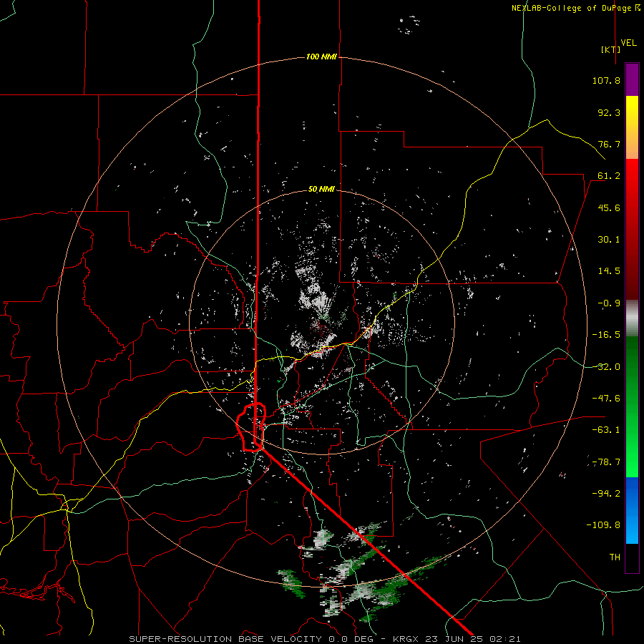Select the -16.5 velocity scale value
Image resolution: width=644 pixels, height=644 pixels.
click(x=606, y=335)
